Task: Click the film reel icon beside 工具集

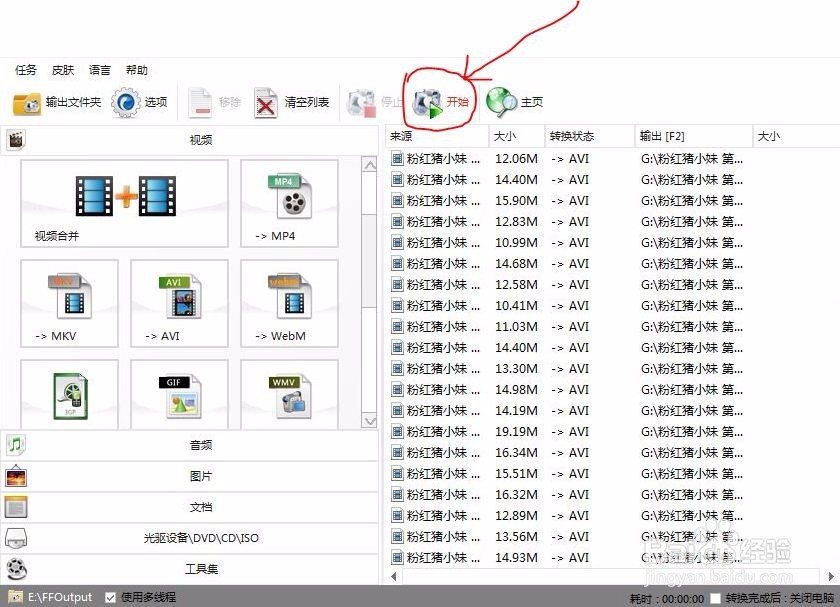Action: pyautogui.click(x=17, y=569)
